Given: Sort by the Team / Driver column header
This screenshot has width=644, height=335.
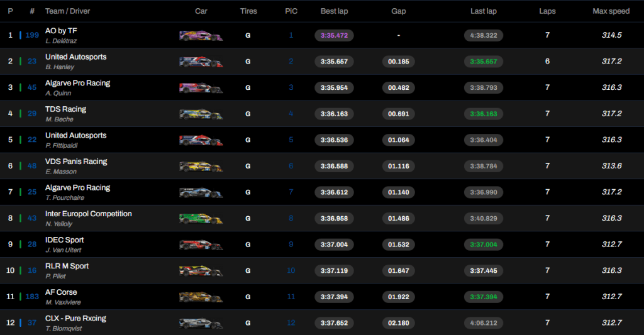Looking at the screenshot, I should (67, 11).
